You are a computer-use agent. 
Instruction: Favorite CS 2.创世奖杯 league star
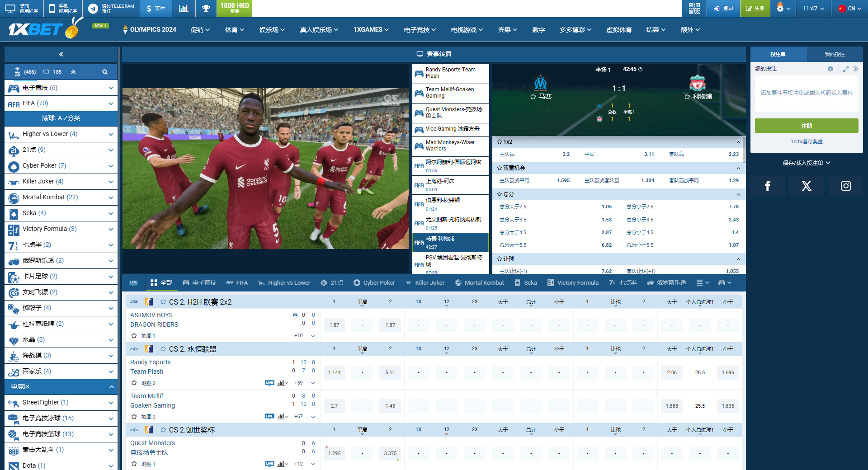click(163, 430)
